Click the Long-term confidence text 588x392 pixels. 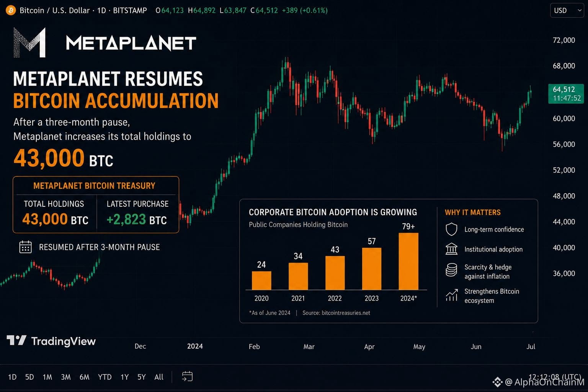[494, 229]
